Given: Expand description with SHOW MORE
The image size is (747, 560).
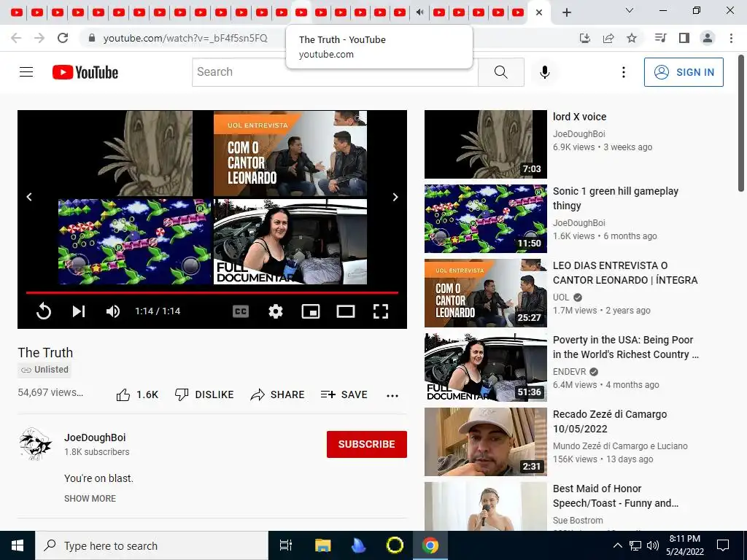Looking at the screenshot, I should pos(90,499).
